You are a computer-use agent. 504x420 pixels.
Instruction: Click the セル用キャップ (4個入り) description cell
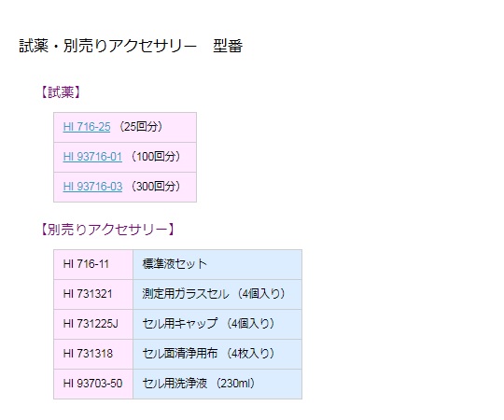coord(217,324)
